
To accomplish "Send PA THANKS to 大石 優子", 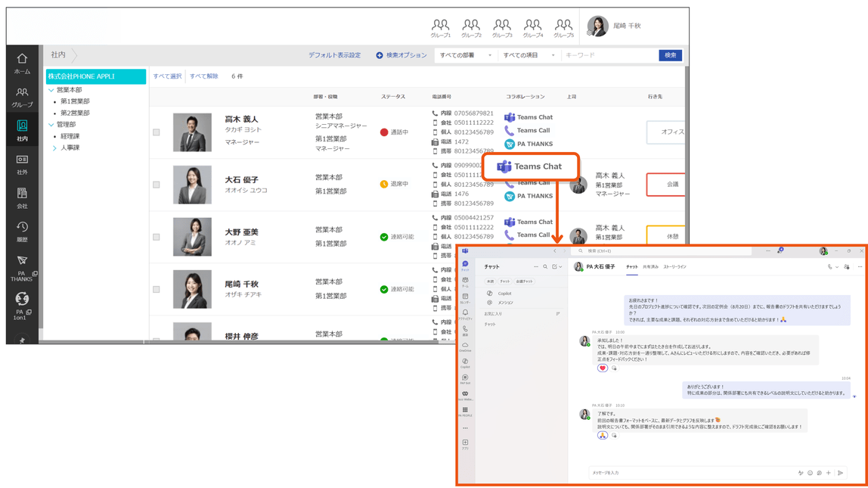I will click(529, 196).
